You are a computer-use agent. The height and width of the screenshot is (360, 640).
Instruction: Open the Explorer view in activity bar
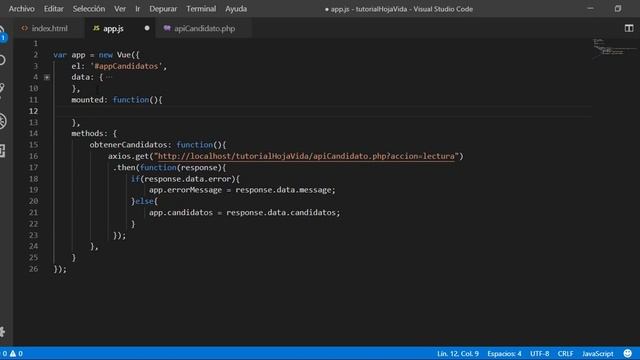click(2, 34)
